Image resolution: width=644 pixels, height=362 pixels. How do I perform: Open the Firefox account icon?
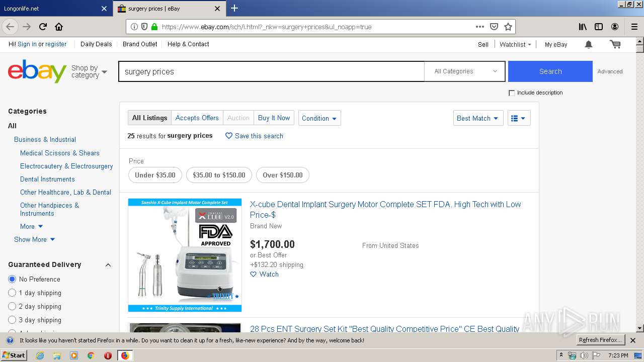(x=615, y=27)
